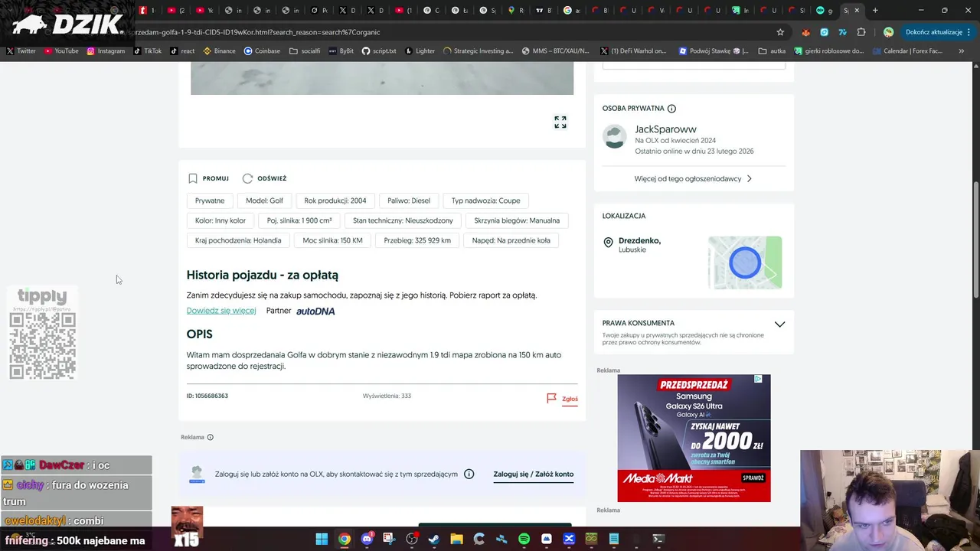Open the Chrome extensions puzzle icon
This screenshot has height=551, width=980.
click(x=861, y=32)
